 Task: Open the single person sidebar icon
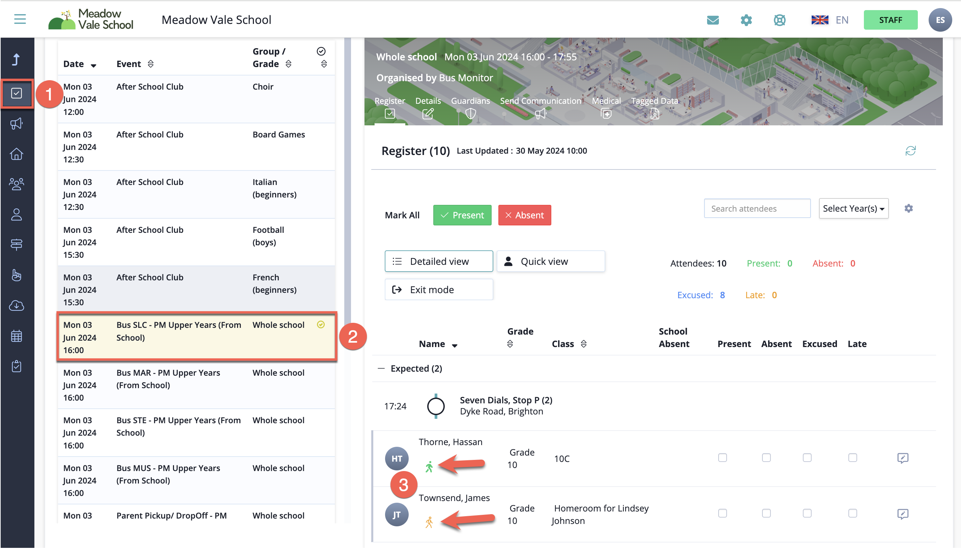tap(17, 215)
